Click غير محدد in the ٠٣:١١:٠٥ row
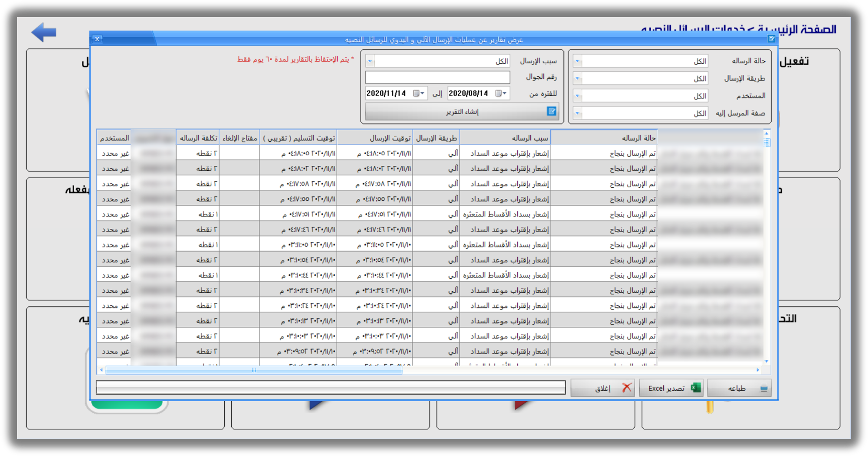 114,245
